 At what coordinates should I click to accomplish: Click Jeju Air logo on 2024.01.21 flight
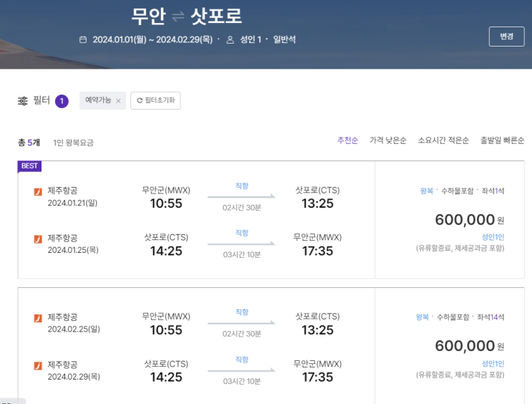38,191
